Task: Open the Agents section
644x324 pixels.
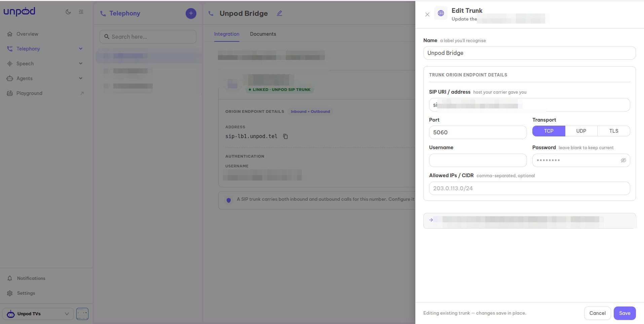Action: [25, 78]
